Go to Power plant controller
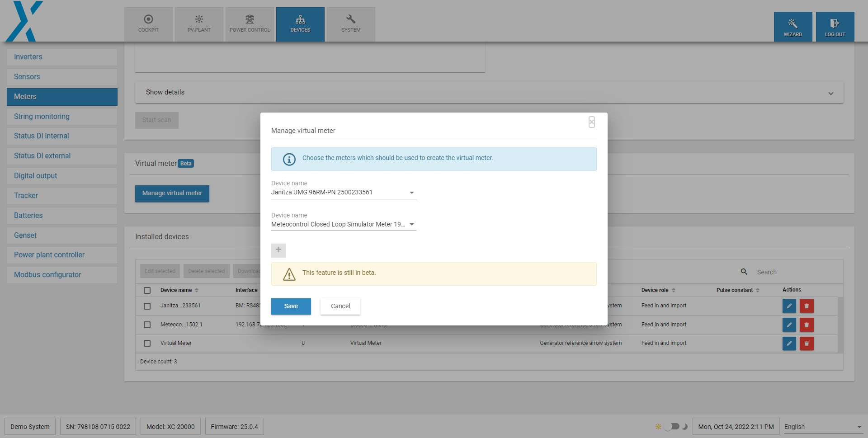 pyautogui.click(x=62, y=255)
